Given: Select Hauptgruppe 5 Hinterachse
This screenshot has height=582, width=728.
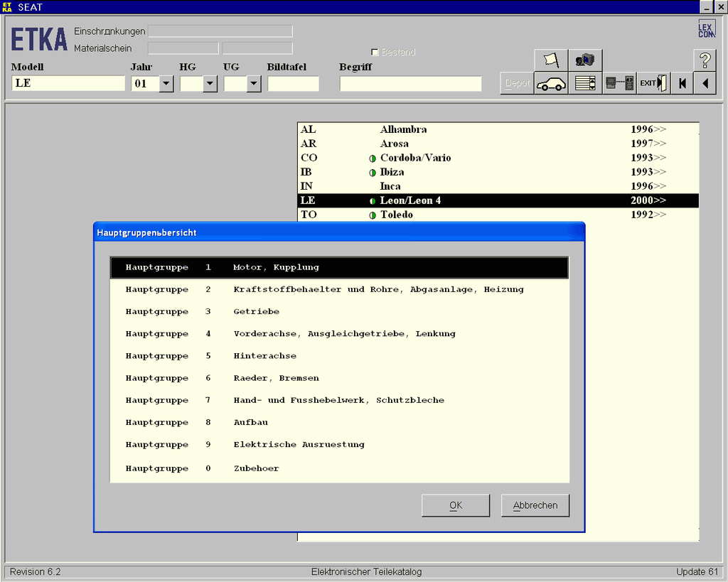Looking at the screenshot, I should coord(339,356).
